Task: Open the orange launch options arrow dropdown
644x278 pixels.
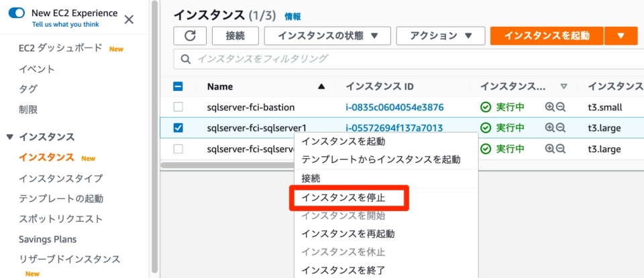Action: pos(621,36)
